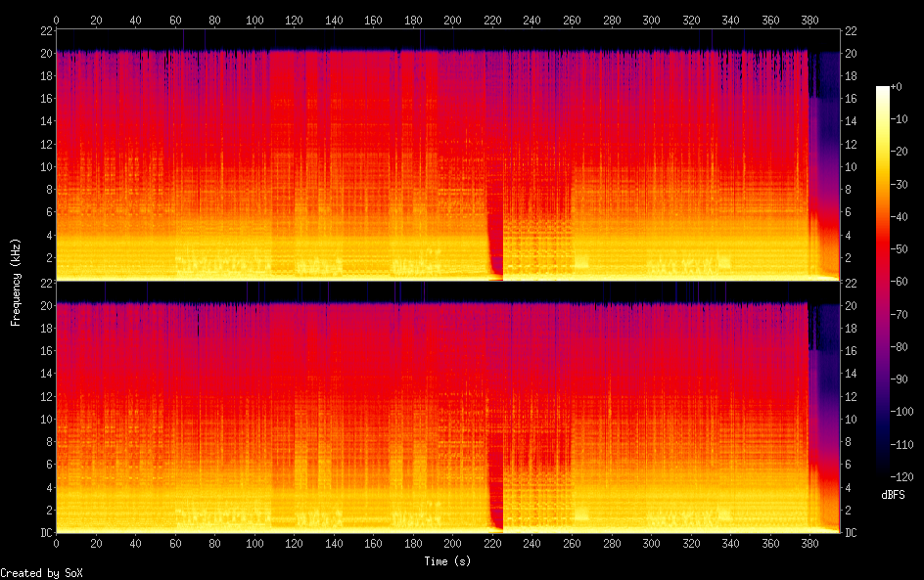Click the "300" tick on the bottom time axis
Screen dimensions: 924x580
tap(651, 542)
